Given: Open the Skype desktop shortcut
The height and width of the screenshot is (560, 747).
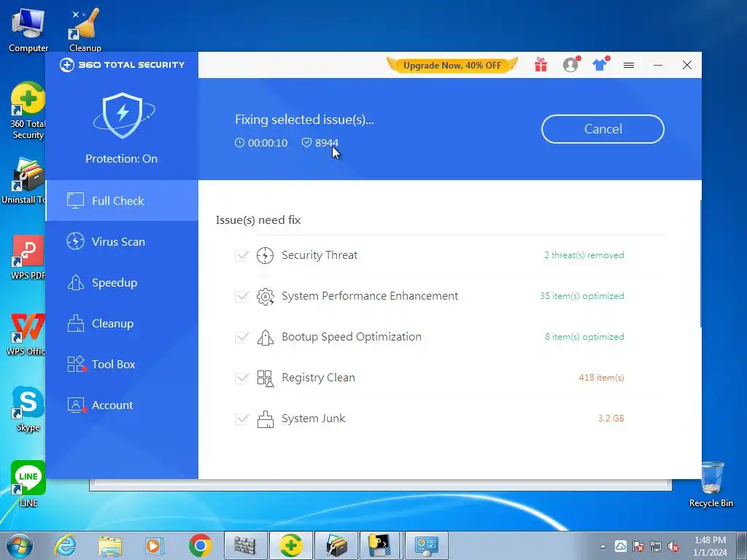Looking at the screenshot, I should [x=28, y=409].
